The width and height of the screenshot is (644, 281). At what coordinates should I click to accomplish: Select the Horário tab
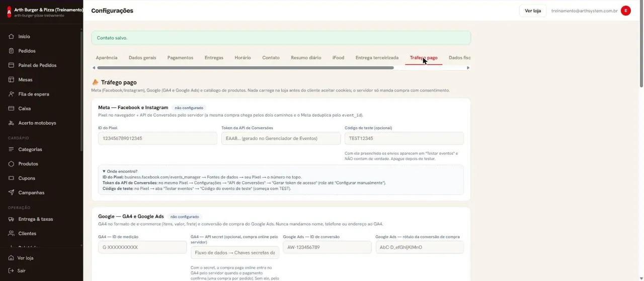click(243, 58)
